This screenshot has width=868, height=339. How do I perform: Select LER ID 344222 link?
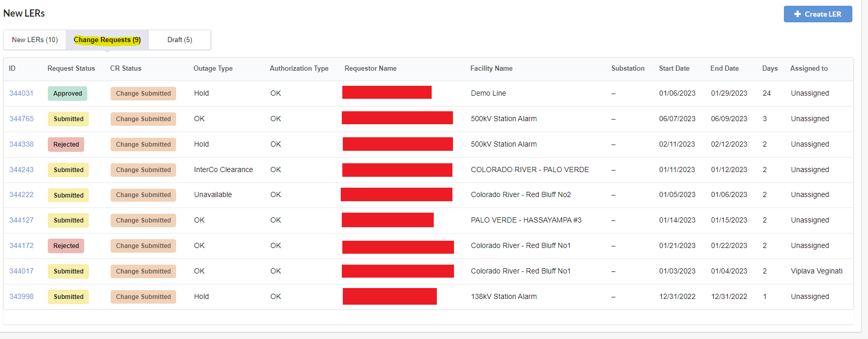tap(21, 195)
